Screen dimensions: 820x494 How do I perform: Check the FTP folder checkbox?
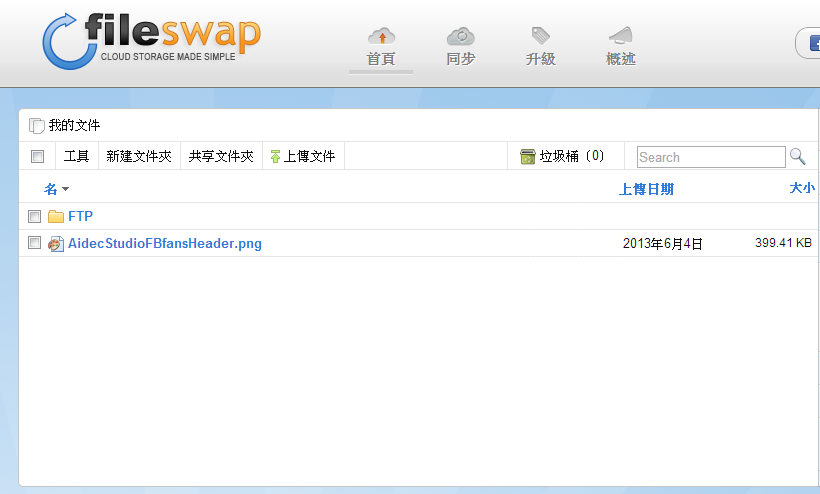click(x=35, y=216)
